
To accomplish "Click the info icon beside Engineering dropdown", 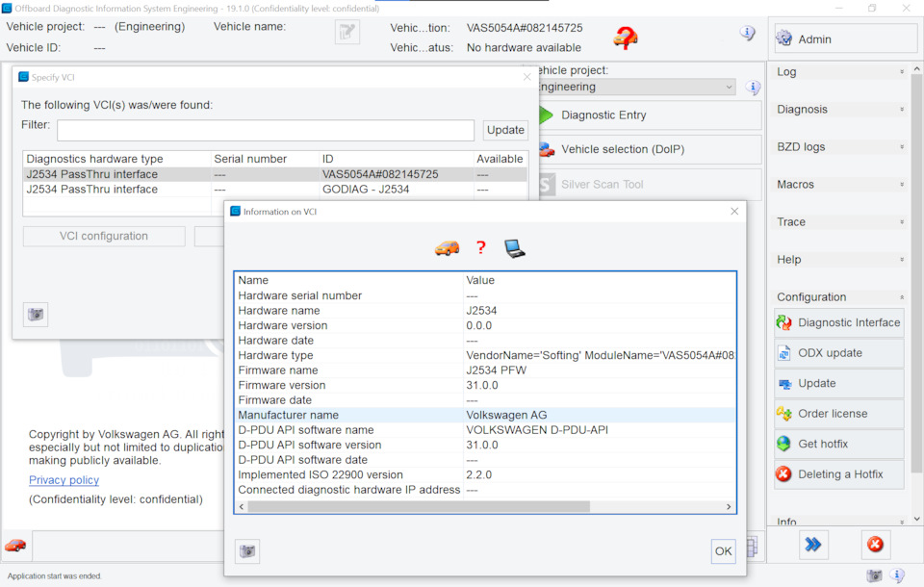I will pos(753,88).
